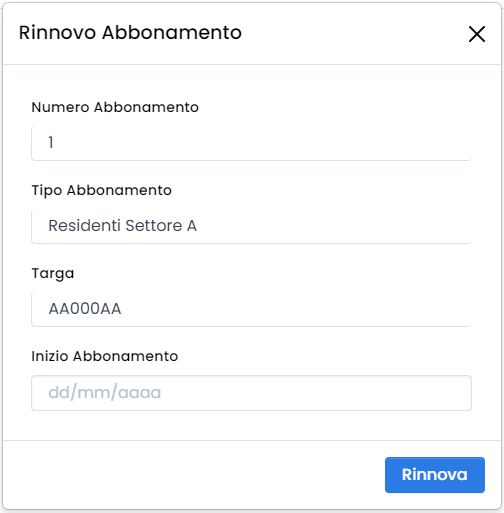
Task: Click the Inizio Abbonamento label
Action: click(x=105, y=356)
